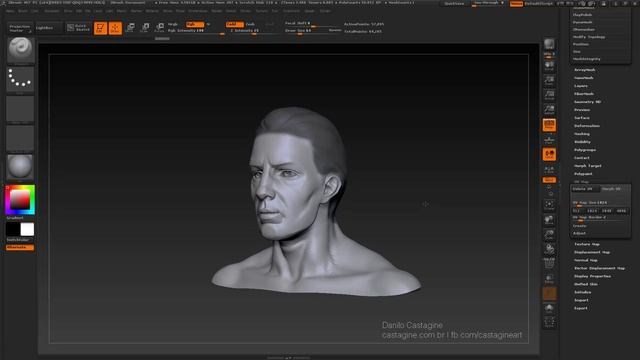Toggle Persp perspective view
The height and width of the screenshot is (360, 640).
[x=549, y=125]
